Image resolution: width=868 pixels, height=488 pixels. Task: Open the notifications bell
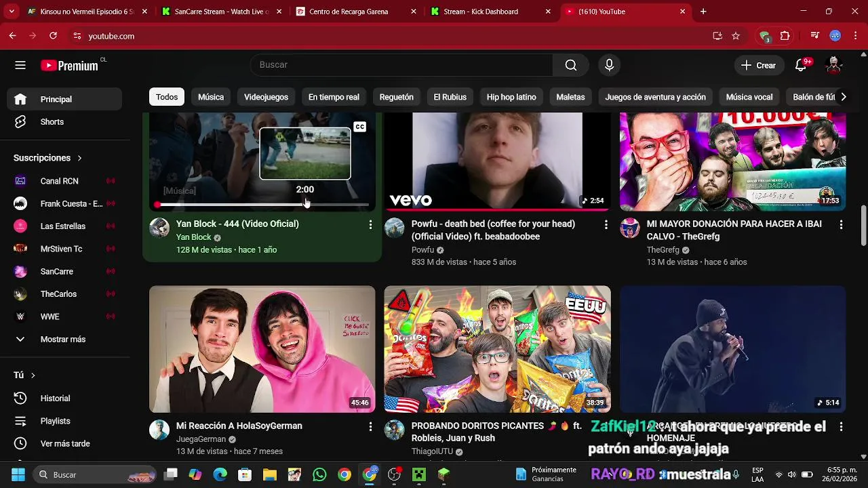click(801, 65)
